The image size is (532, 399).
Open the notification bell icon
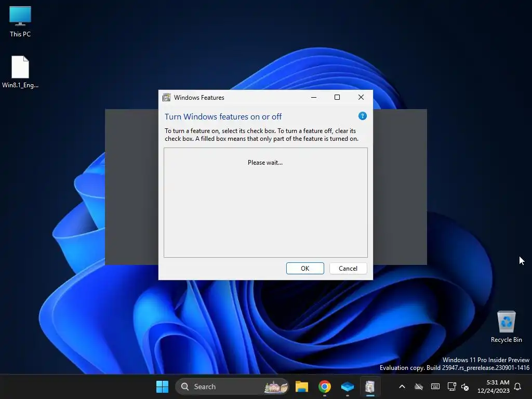click(x=517, y=387)
